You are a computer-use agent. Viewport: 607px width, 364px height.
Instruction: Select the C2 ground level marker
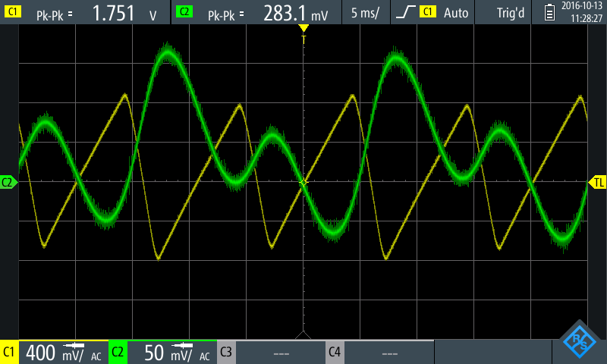click(x=8, y=182)
